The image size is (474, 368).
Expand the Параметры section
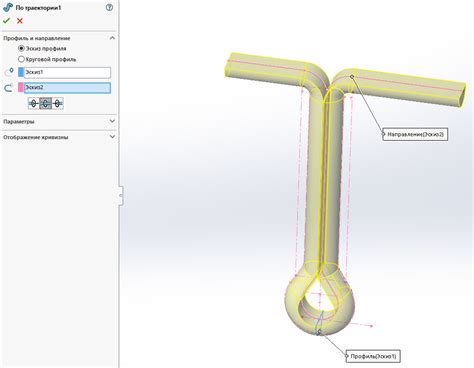112,121
